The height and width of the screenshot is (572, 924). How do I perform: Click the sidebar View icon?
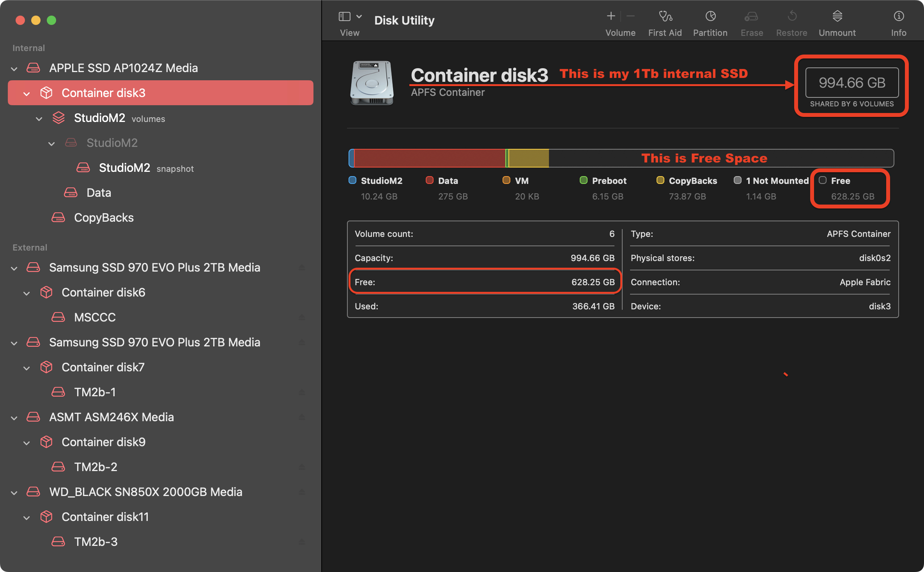click(x=345, y=16)
